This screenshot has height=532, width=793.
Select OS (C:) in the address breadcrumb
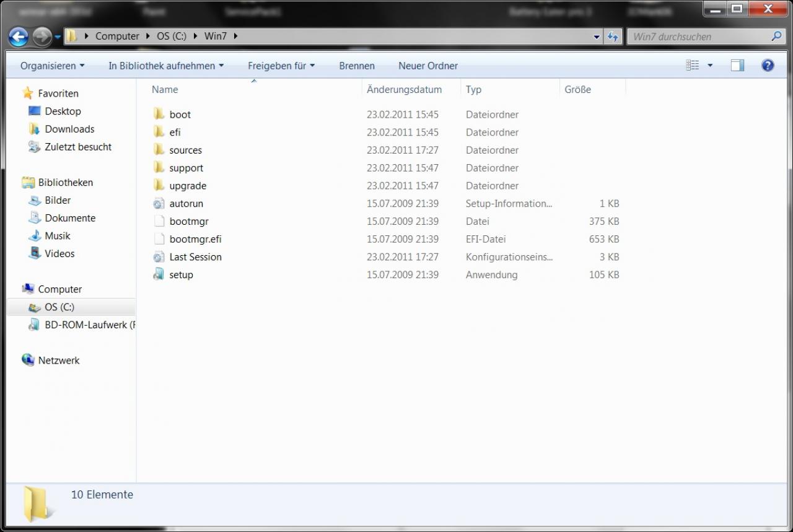pos(172,36)
